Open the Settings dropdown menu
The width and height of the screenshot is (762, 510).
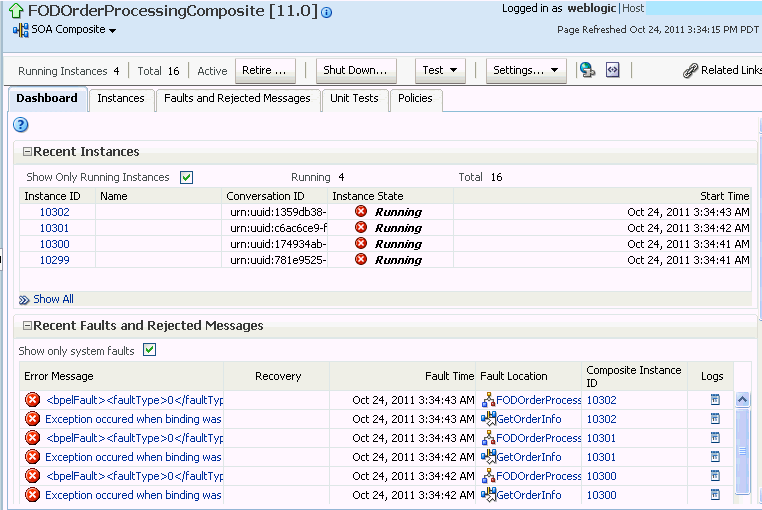pyautogui.click(x=526, y=71)
